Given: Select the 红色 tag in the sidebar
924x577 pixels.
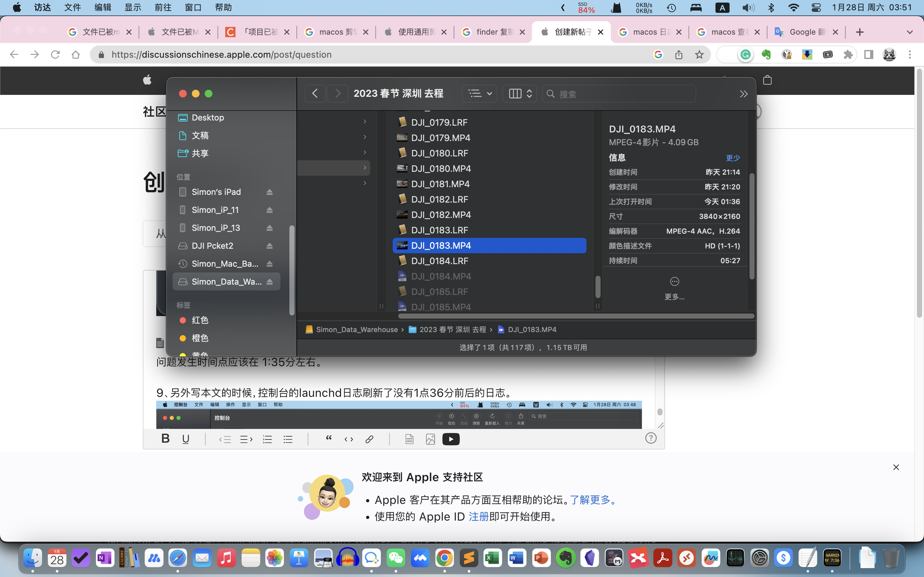Looking at the screenshot, I should click(x=200, y=320).
